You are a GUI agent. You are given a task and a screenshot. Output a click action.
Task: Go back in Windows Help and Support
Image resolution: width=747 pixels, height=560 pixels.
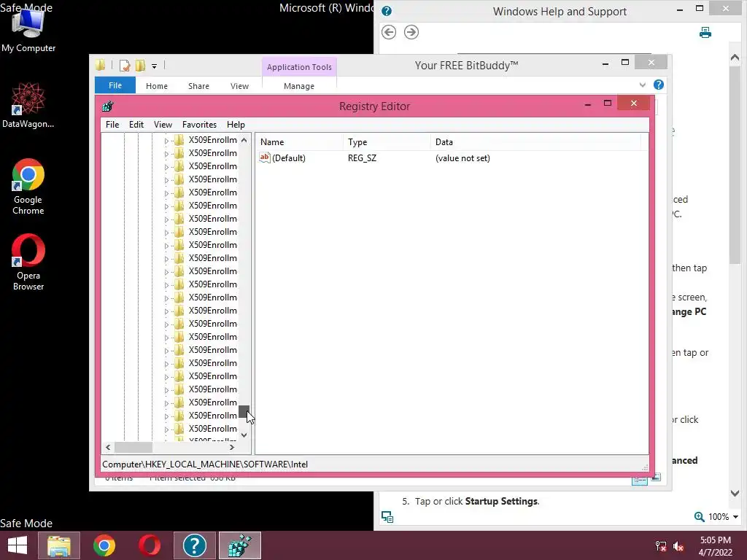389,32
